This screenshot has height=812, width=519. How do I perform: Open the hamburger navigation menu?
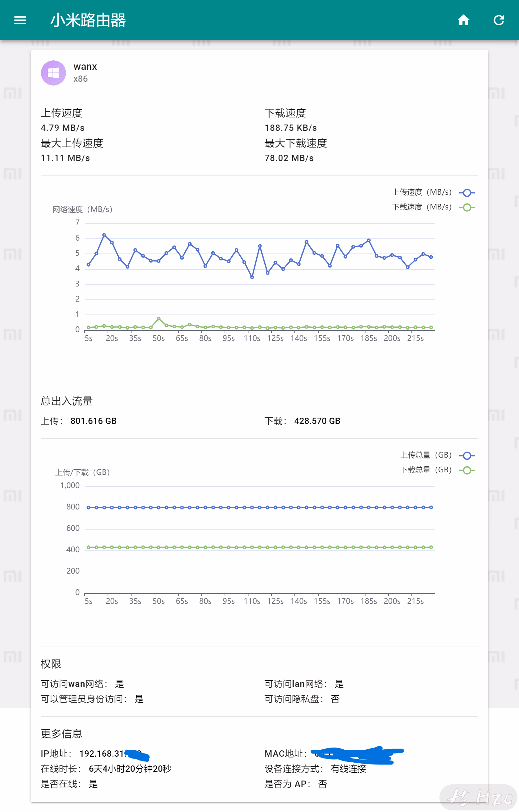[20, 20]
